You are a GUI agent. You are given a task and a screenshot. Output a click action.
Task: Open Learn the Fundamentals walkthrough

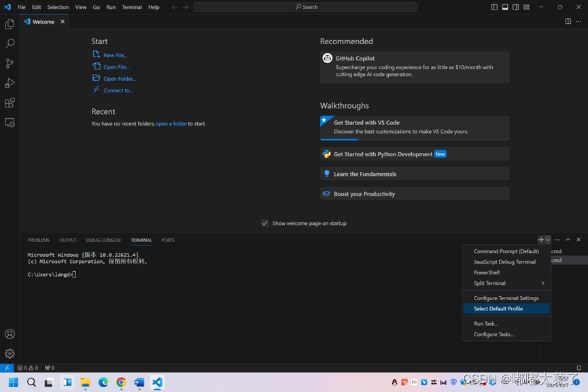(x=415, y=174)
